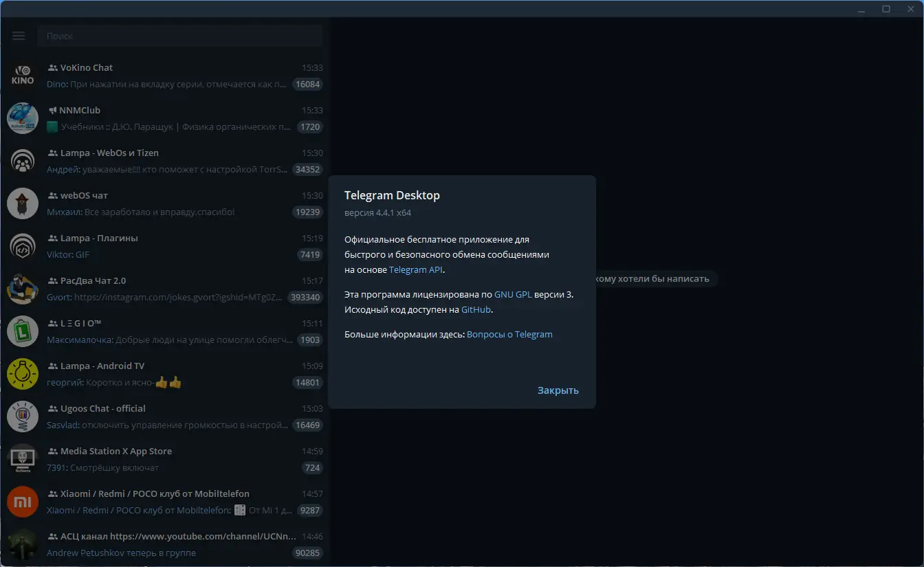Click the 19239 unread count badge
The image size is (924, 567).
pyautogui.click(x=307, y=212)
